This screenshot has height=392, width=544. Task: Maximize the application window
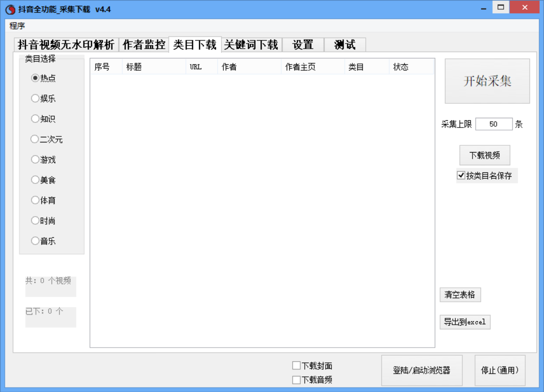pyautogui.click(x=500, y=7)
